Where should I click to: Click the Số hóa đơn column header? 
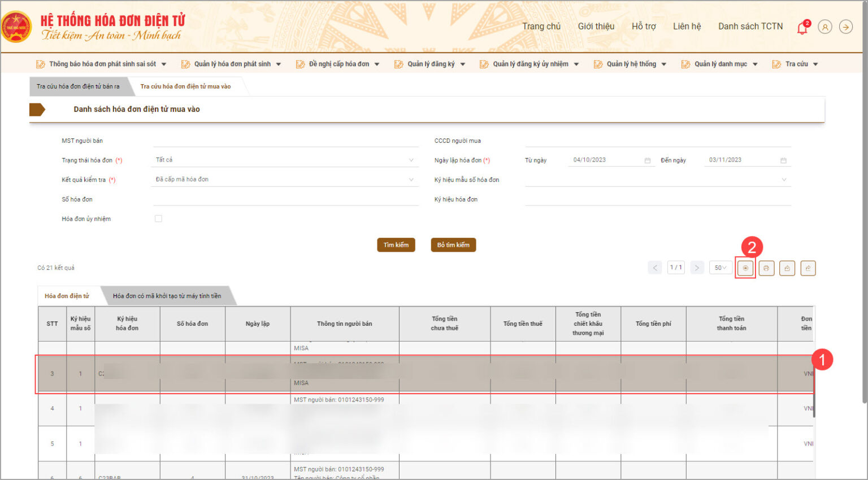point(192,324)
